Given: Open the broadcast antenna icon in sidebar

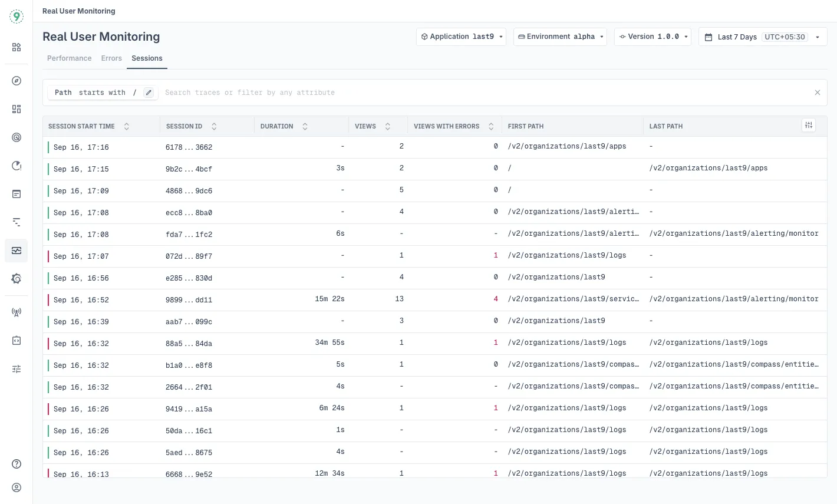Looking at the screenshot, I should [x=17, y=312].
